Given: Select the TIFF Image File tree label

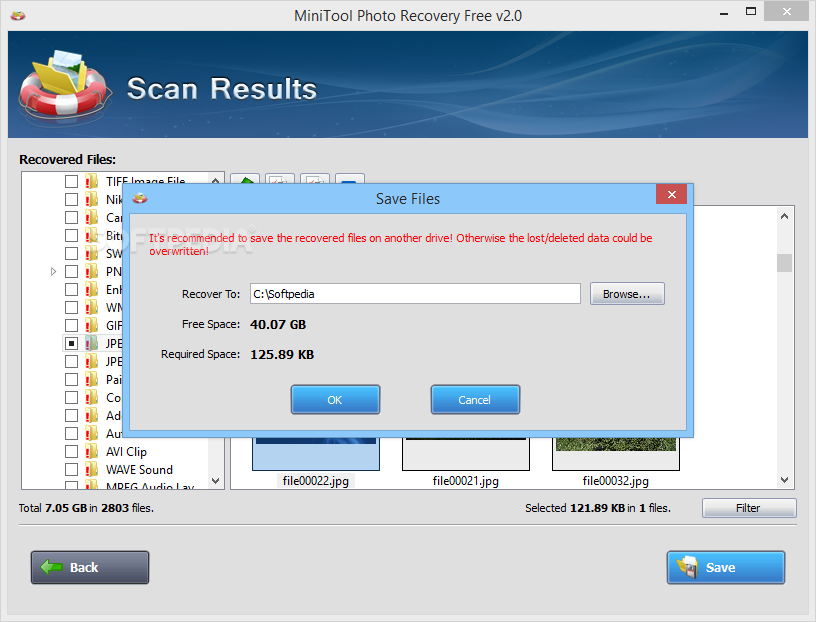Looking at the screenshot, I should coord(145,181).
